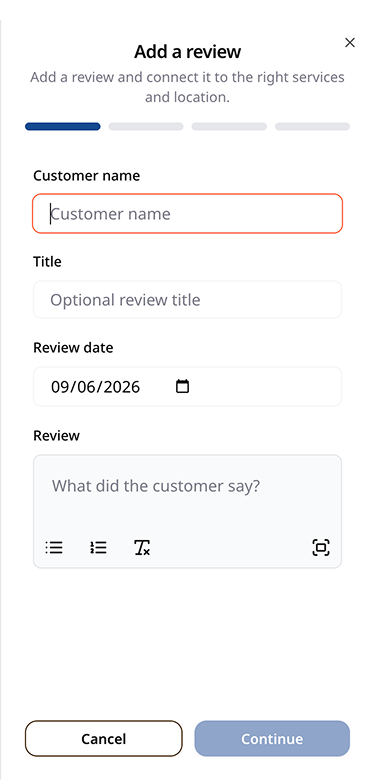Click the Review label above editor
The image size is (374, 780).
point(56,436)
